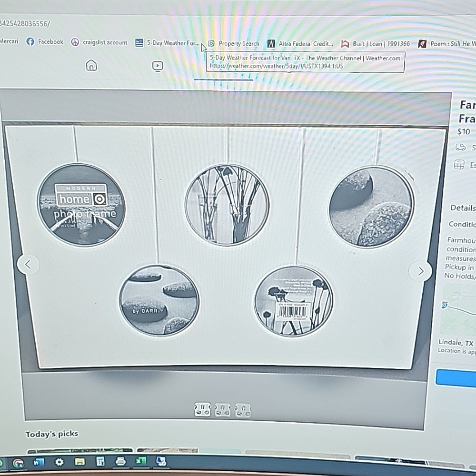Click the blue message button
Image resolution: width=476 pixels, height=476 pixels.
(x=456, y=377)
